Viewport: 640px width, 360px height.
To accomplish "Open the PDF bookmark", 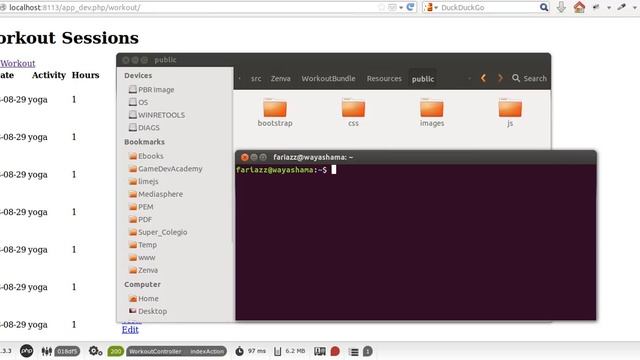I will click(x=140, y=219).
